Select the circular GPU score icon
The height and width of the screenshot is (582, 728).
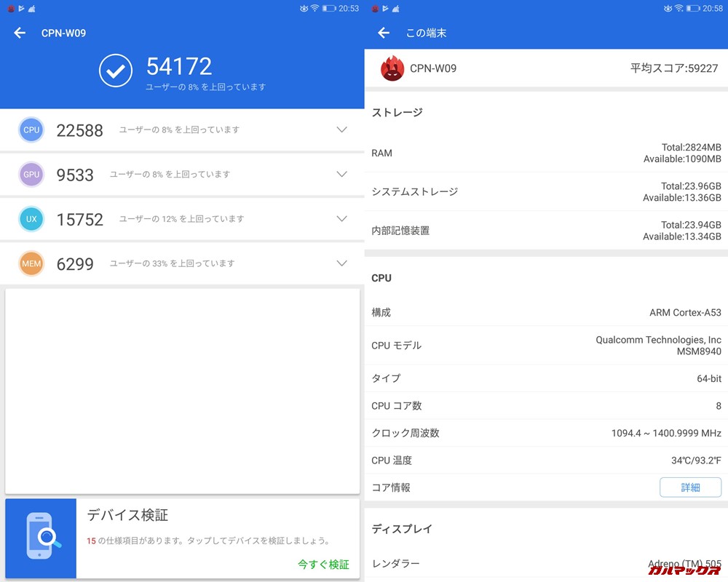point(31,175)
